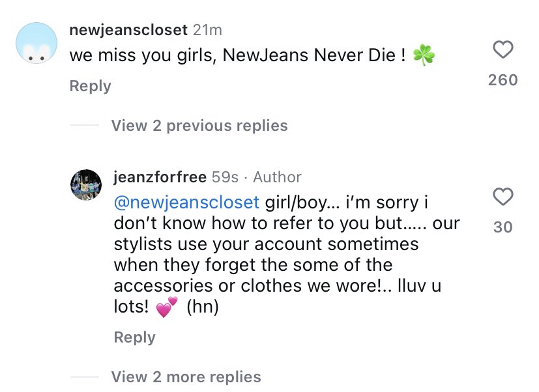
Task: Click the 59s timestamp
Action: pos(224,177)
